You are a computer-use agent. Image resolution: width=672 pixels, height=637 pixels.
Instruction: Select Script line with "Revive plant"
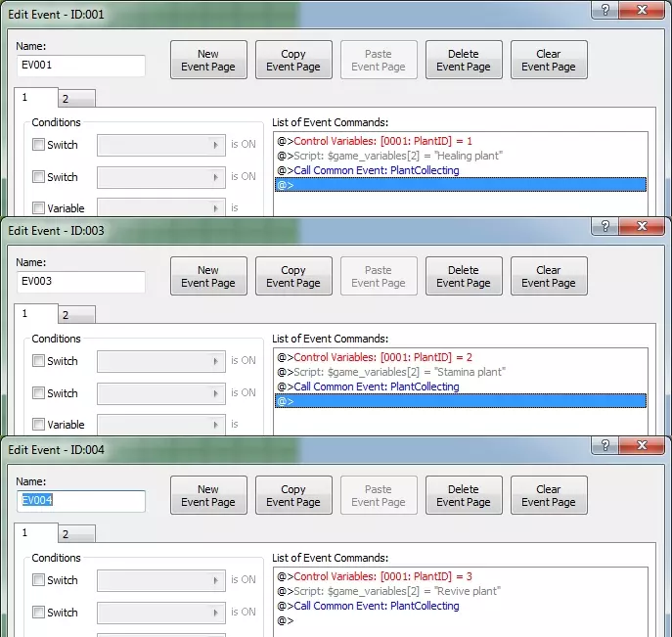click(461, 591)
